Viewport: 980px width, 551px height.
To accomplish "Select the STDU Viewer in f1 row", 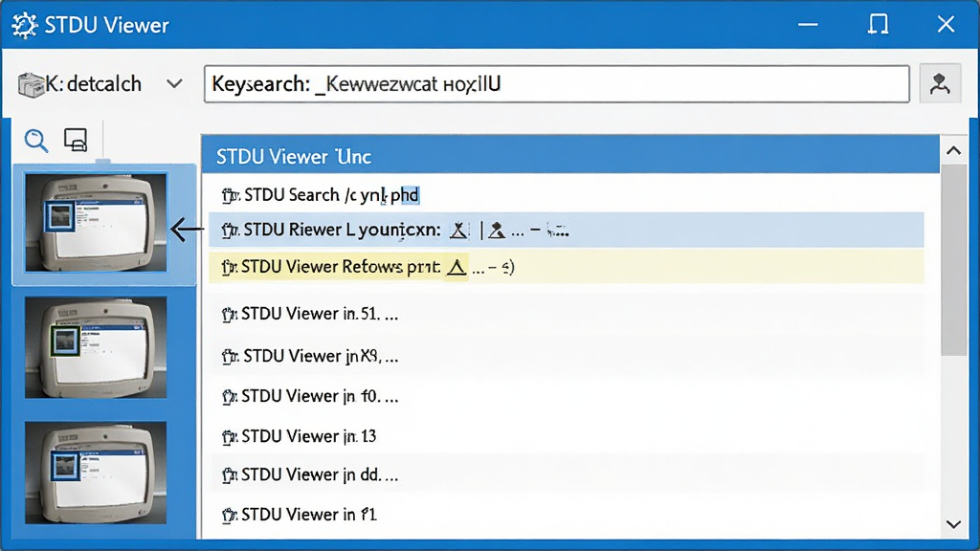I will tap(567, 515).
